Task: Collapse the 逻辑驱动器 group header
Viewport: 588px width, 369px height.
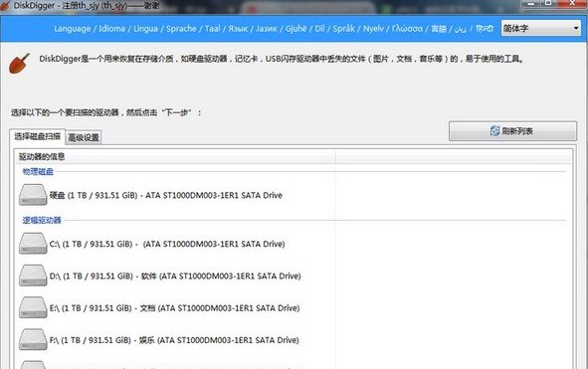Action: point(42,220)
